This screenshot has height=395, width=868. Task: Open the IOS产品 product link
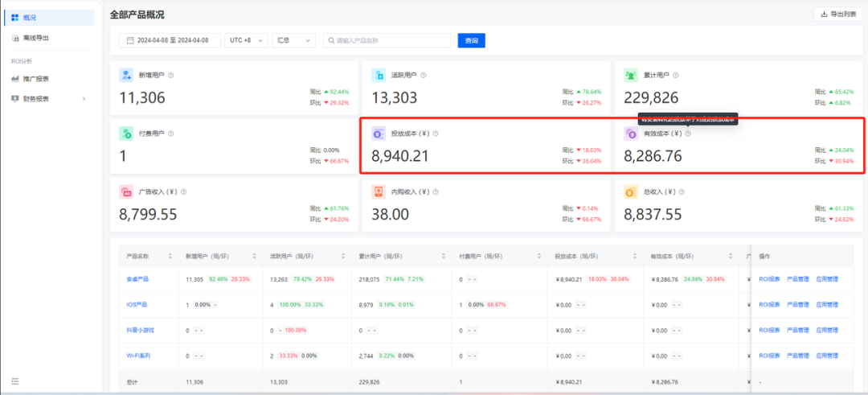tap(137, 305)
